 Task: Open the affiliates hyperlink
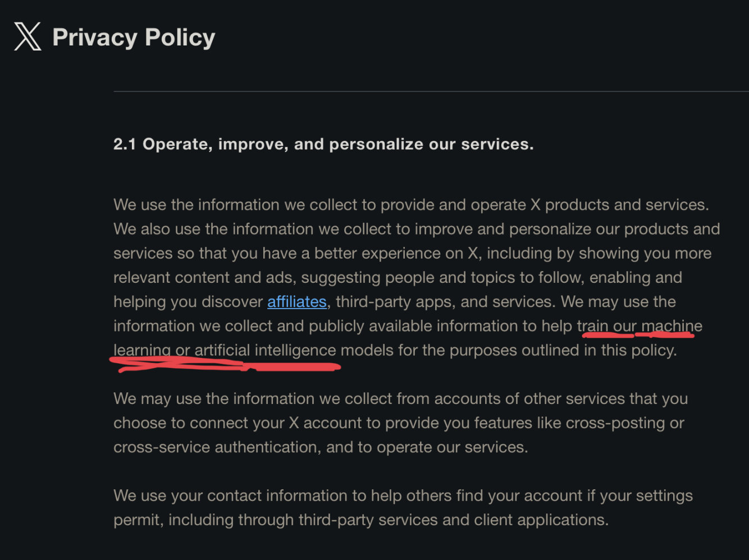(x=296, y=302)
